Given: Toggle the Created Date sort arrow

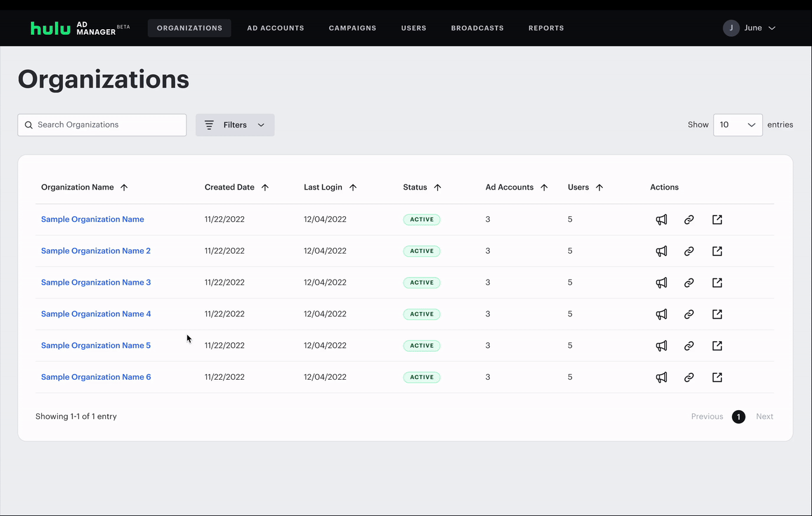Looking at the screenshot, I should [x=266, y=187].
